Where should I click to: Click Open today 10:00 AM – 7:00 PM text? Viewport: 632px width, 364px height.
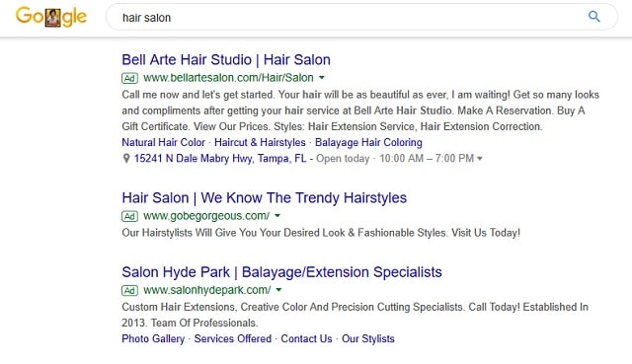pos(395,158)
